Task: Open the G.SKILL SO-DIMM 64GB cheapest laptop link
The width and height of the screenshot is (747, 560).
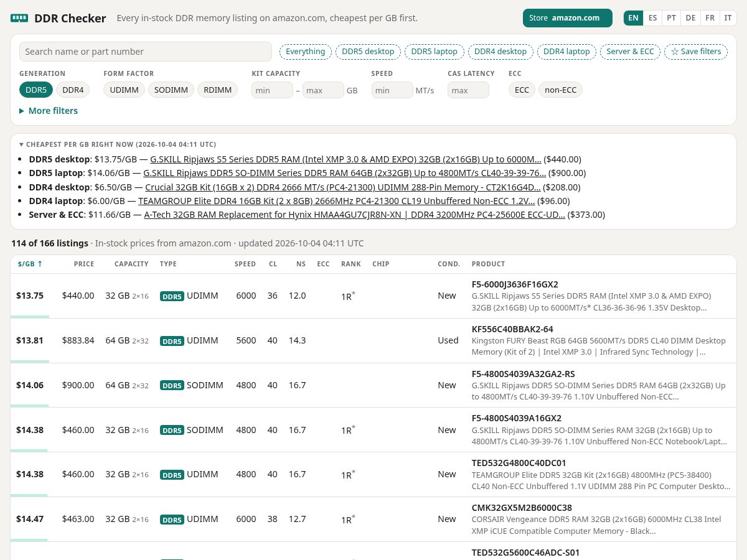Action: (344, 173)
